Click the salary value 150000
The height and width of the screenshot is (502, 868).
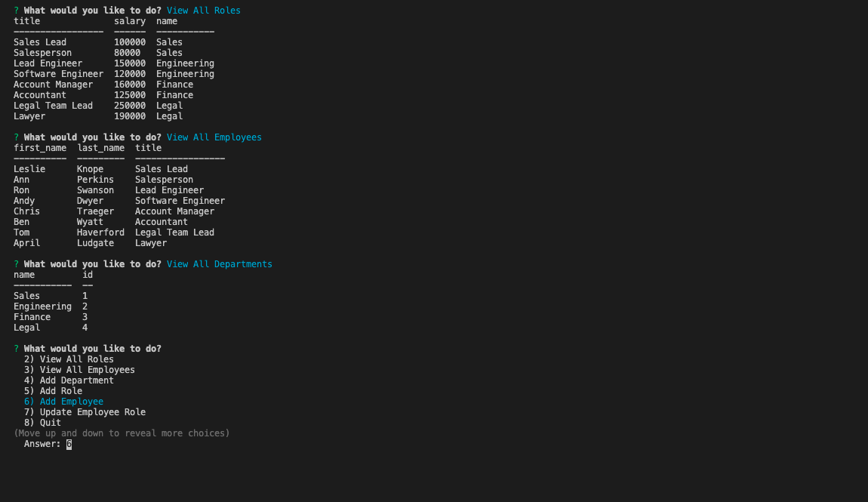click(130, 63)
